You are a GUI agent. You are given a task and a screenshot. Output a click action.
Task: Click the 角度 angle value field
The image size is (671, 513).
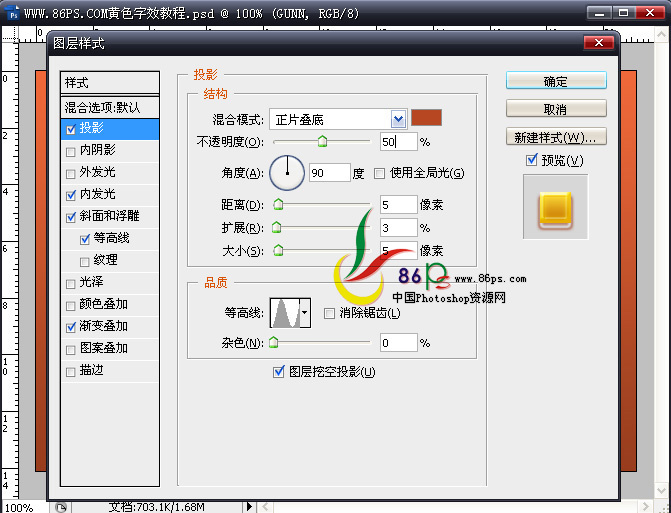coord(330,173)
